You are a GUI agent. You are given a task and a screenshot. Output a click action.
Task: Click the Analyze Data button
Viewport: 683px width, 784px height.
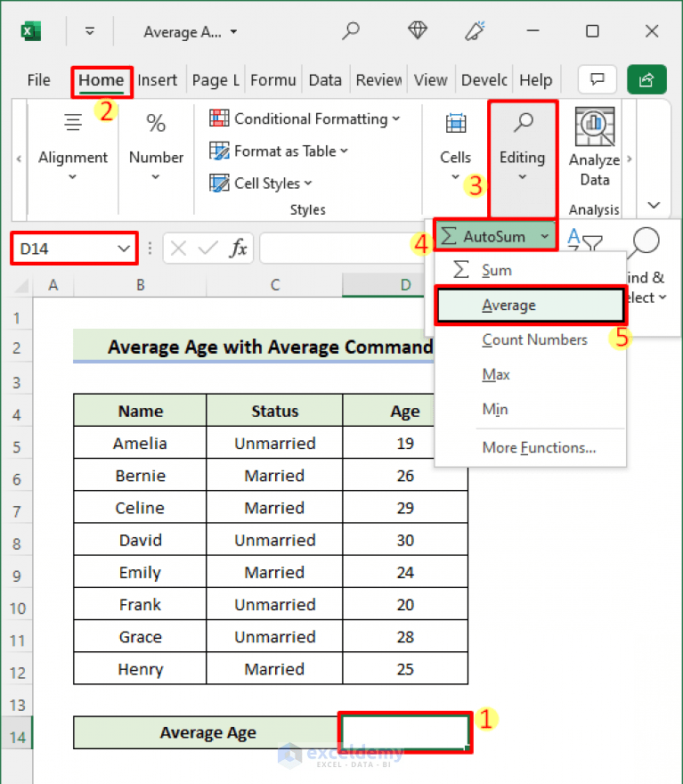click(x=595, y=147)
